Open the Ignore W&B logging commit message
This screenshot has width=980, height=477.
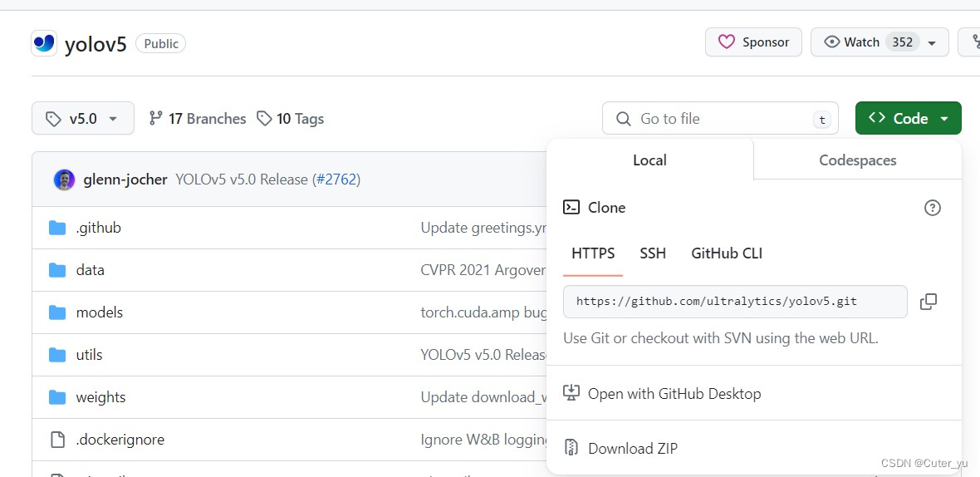(x=483, y=440)
